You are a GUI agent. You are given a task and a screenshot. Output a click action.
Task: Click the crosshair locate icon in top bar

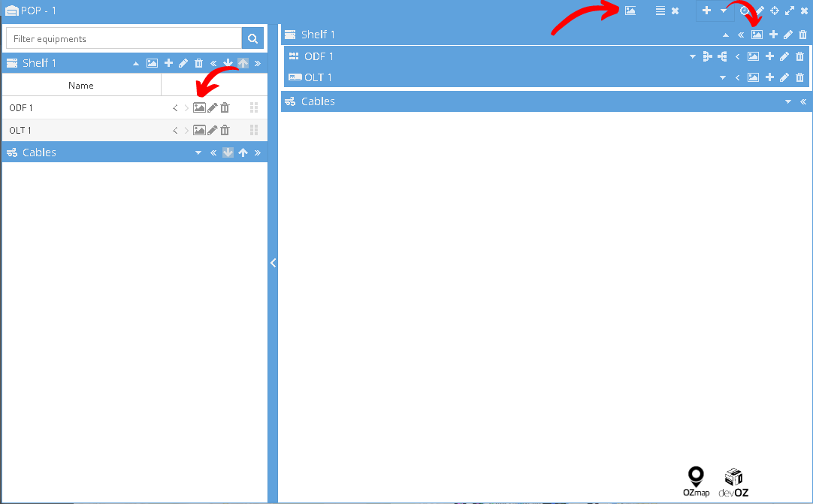click(x=775, y=11)
